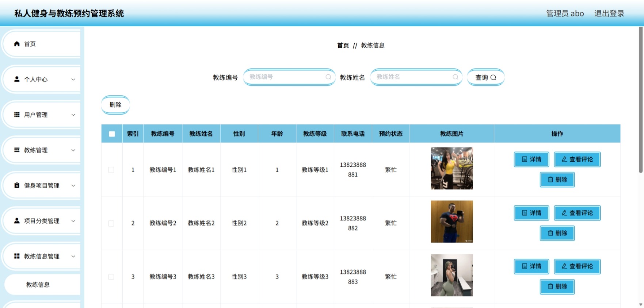Click pencil icon on row 2 查看评论
644x308 pixels.
tap(564, 213)
